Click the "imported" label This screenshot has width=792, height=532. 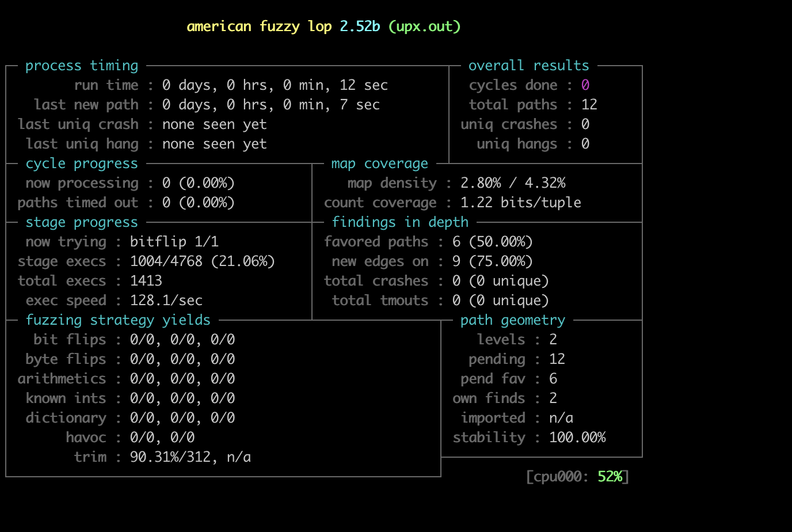(x=493, y=418)
